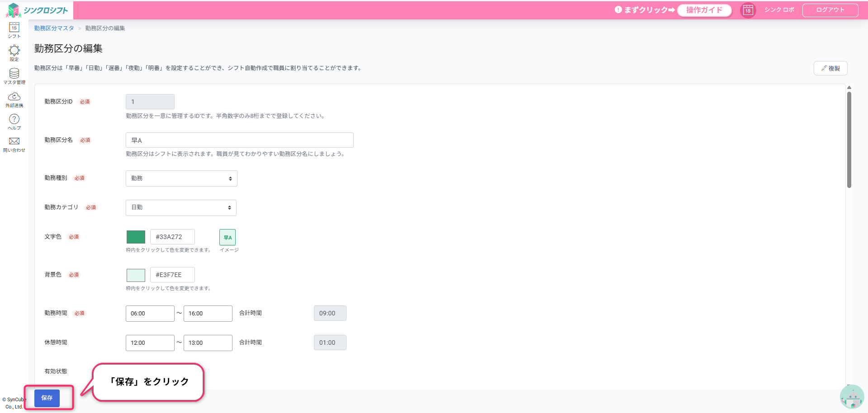Click the light 背景色 color swatch

tap(136, 275)
